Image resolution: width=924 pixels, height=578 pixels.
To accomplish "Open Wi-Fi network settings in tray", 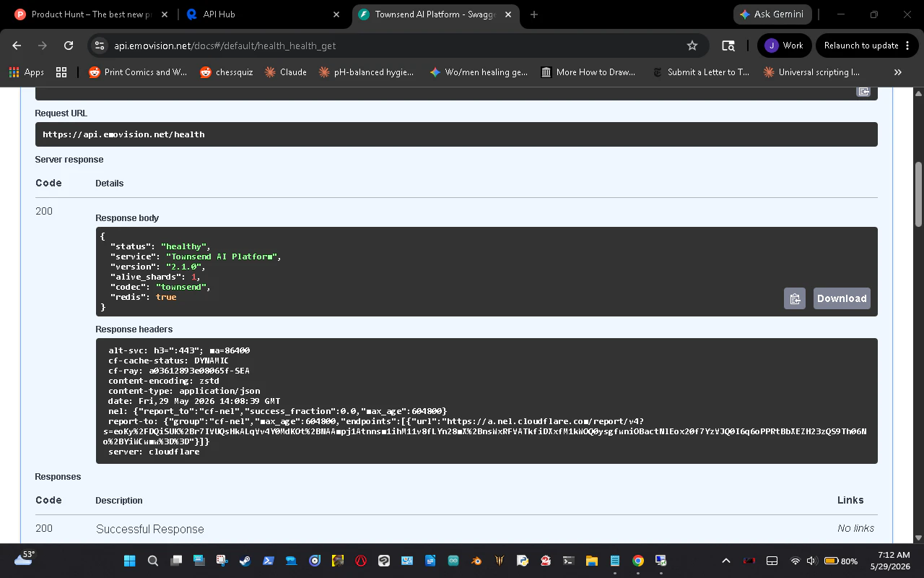I will 795,561.
